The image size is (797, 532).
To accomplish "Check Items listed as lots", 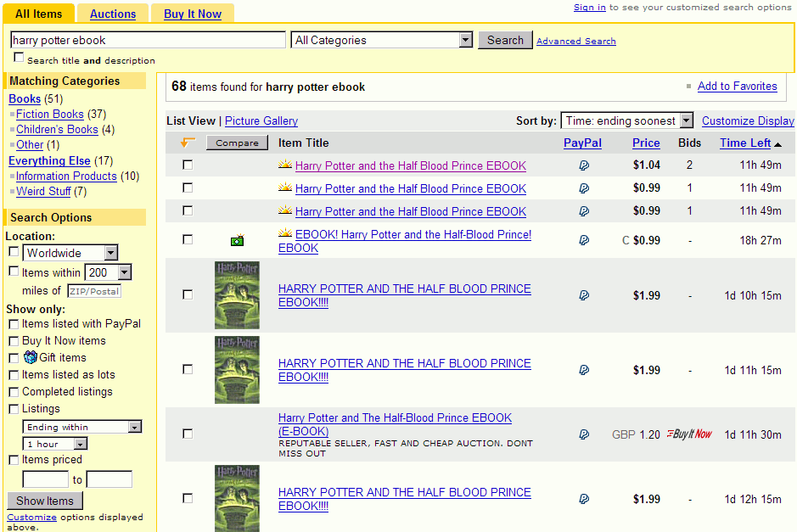I will pyautogui.click(x=14, y=375).
